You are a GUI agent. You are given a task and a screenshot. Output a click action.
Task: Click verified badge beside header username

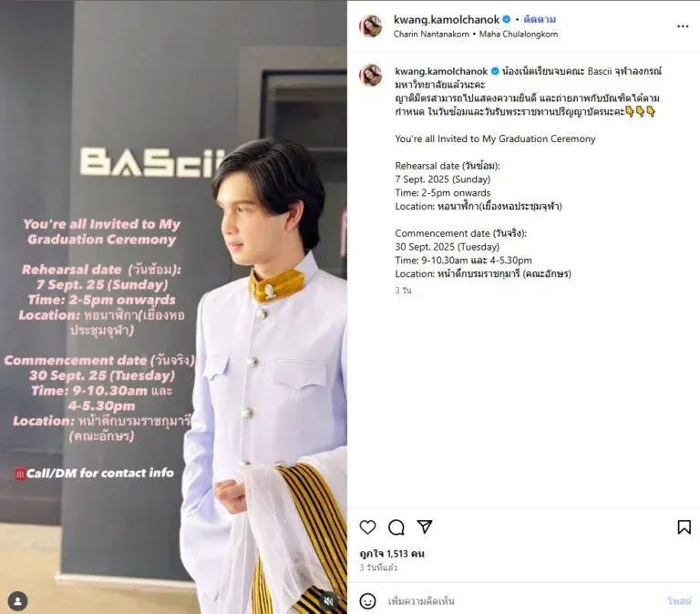[506, 19]
